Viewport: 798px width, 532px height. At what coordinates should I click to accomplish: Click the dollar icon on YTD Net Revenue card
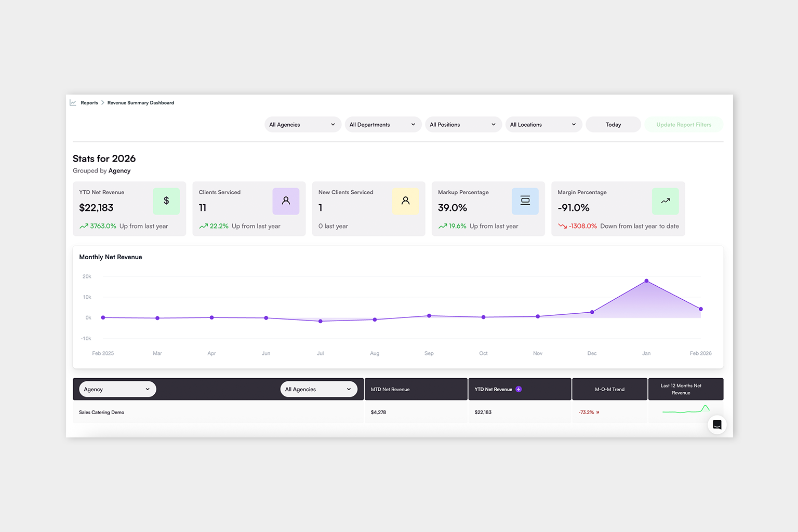(166, 201)
